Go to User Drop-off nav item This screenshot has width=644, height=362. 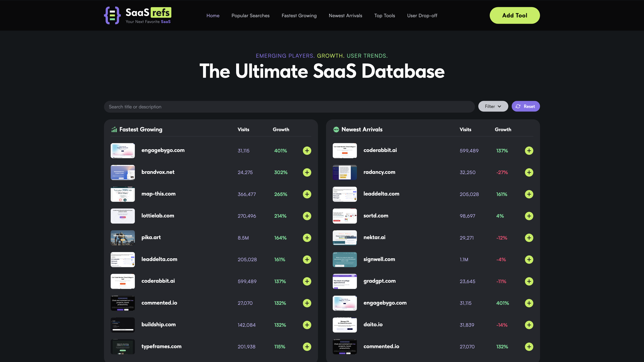click(422, 15)
